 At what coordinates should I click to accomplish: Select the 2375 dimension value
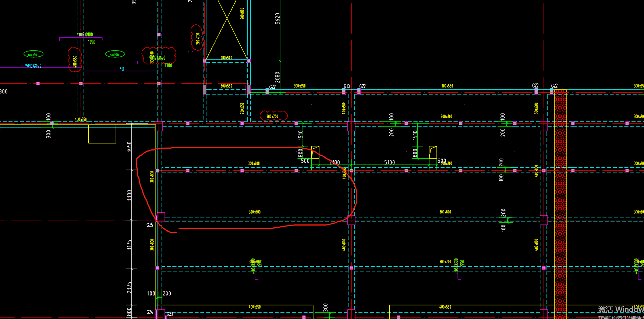[x=129, y=287]
